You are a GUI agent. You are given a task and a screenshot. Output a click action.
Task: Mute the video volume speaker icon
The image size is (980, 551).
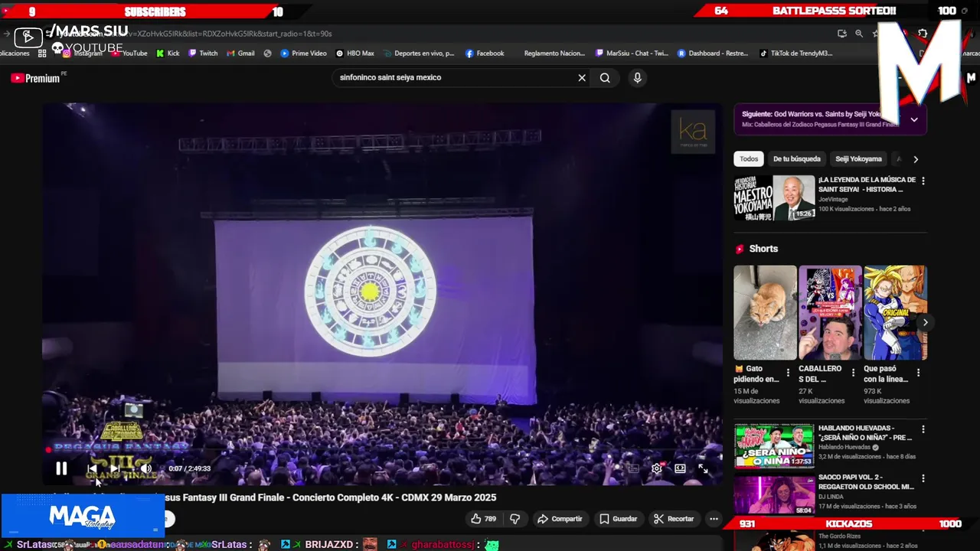[x=145, y=468]
